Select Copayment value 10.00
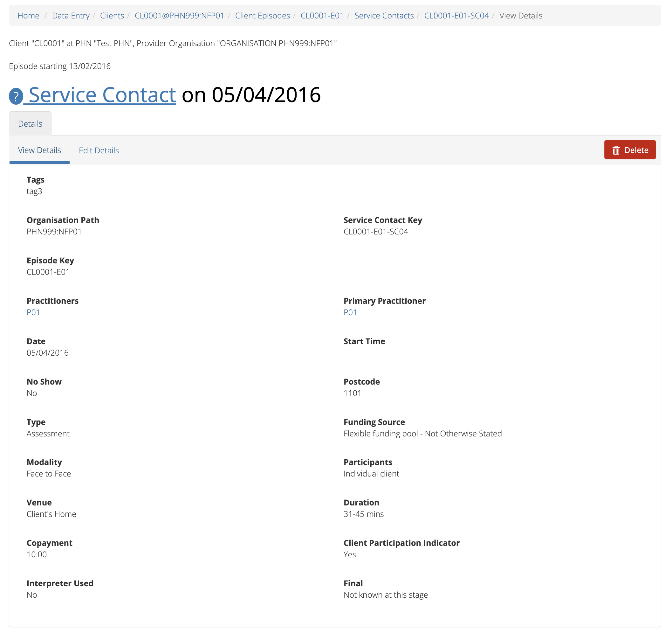 pos(37,554)
